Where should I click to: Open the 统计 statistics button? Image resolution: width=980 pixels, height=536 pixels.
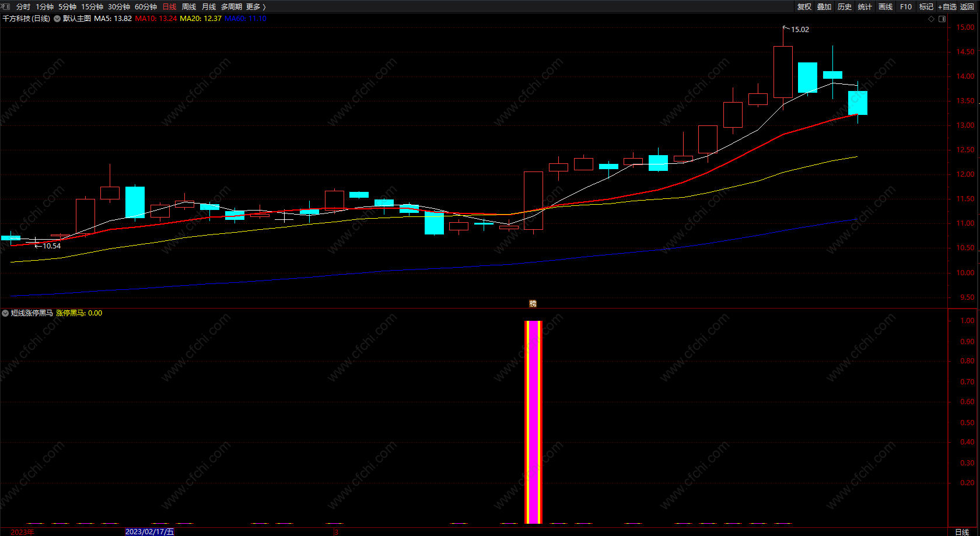(865, 6)
